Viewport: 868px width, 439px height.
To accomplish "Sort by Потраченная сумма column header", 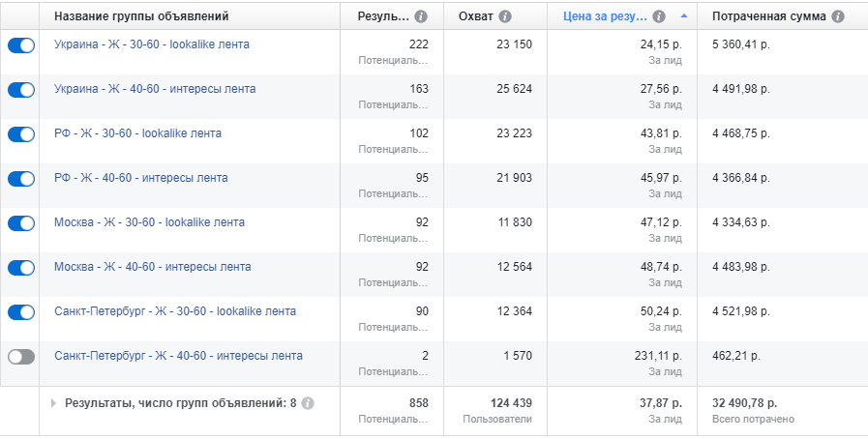I will point(769,16).
